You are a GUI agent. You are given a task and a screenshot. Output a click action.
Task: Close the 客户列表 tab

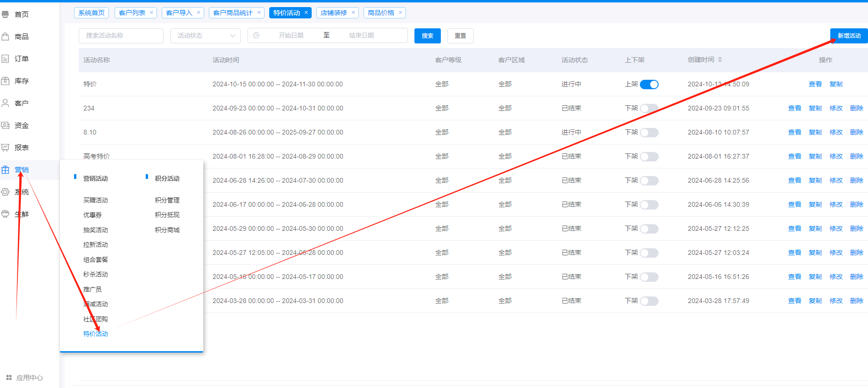point(151,13)
